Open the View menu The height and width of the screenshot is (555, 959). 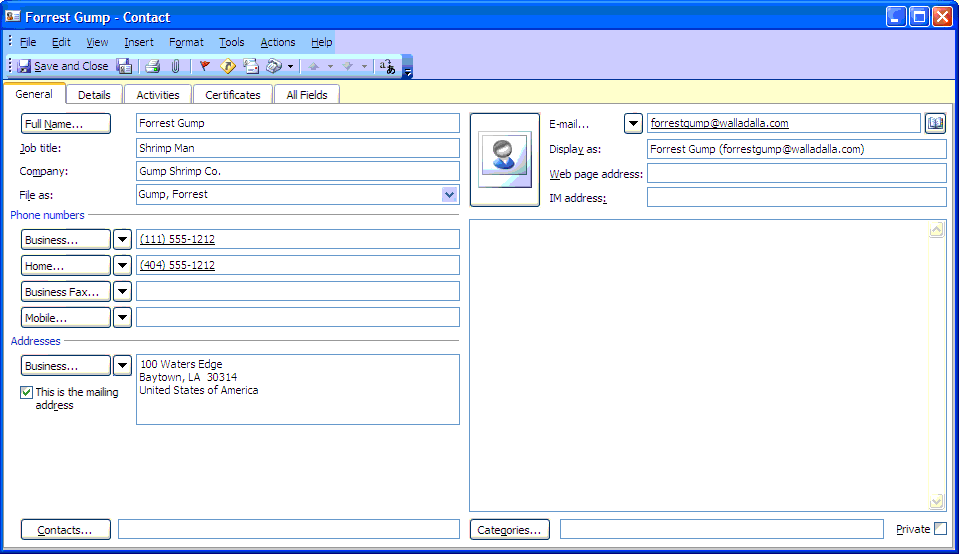point(97,42)
